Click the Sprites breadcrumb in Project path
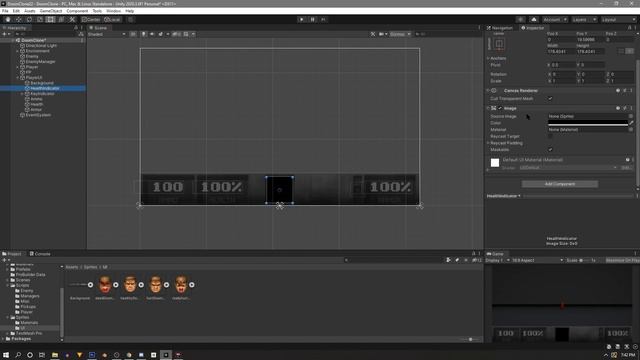 90,267
